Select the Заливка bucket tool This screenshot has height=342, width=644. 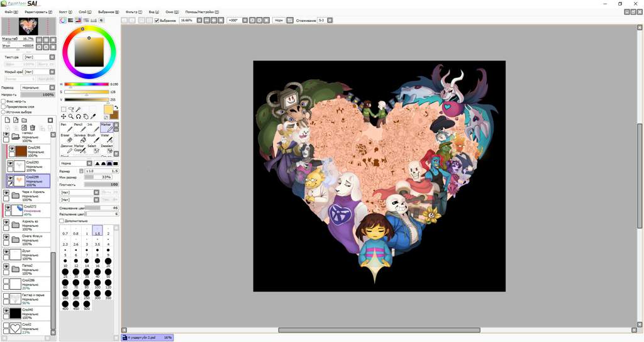(x=79, y=138)
